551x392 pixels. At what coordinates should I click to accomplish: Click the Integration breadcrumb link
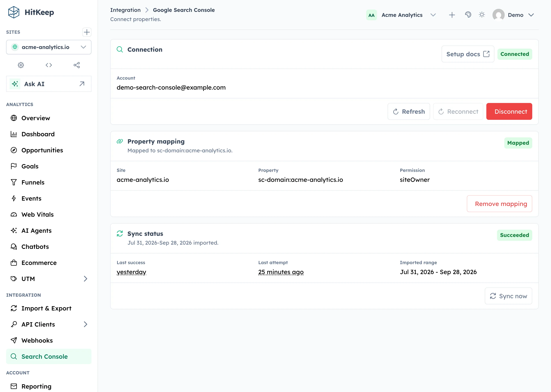(125, 10)
